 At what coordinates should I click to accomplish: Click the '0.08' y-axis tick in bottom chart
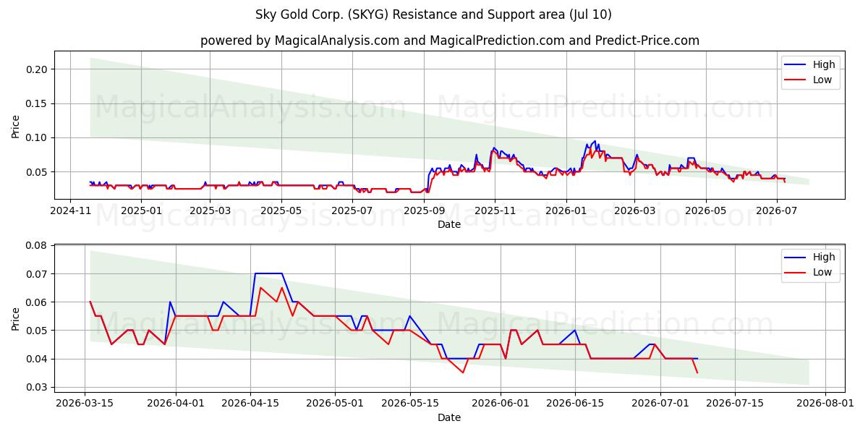point(38,246)
